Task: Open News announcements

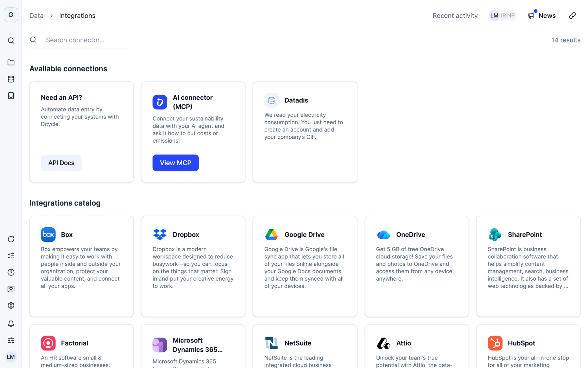Action: click(x=542, y=16)
